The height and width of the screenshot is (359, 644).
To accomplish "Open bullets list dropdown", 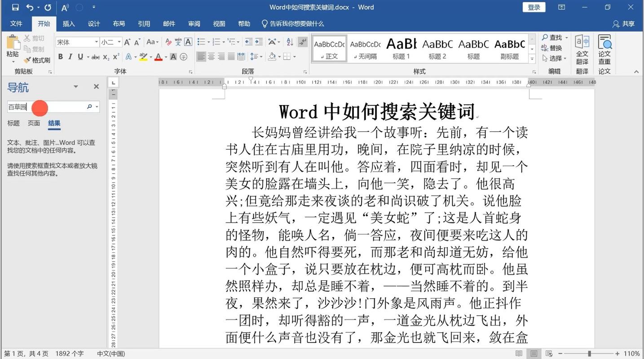I will coord(209,42).
